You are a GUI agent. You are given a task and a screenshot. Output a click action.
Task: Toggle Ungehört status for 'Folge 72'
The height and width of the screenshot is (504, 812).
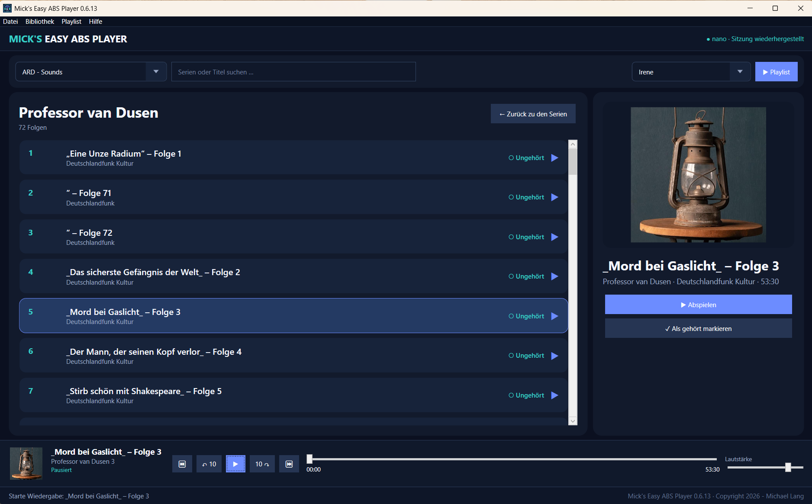[x=526, y=237]
